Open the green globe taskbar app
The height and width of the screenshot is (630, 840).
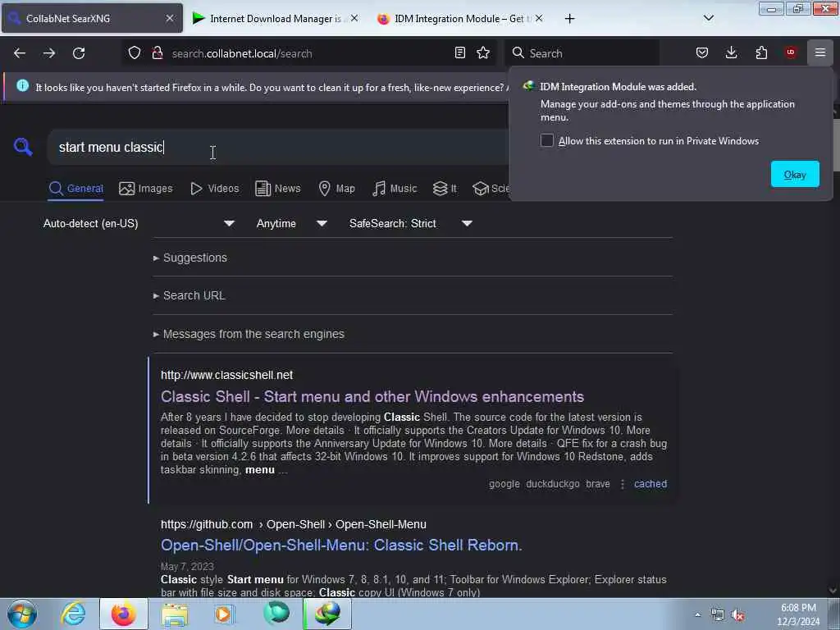(x=276, y=614)
